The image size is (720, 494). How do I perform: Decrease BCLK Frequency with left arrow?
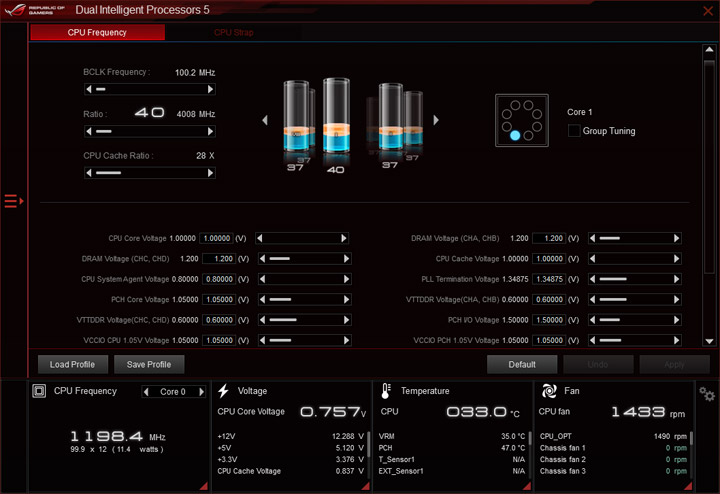89,89
